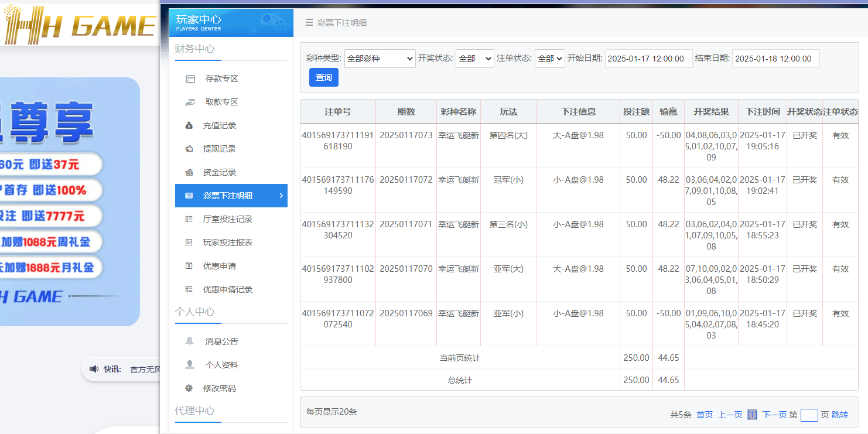Expand the 开奖状态 draw status dropdown
The height and width of the screenshot is (434, 868).
coord(474,59)
